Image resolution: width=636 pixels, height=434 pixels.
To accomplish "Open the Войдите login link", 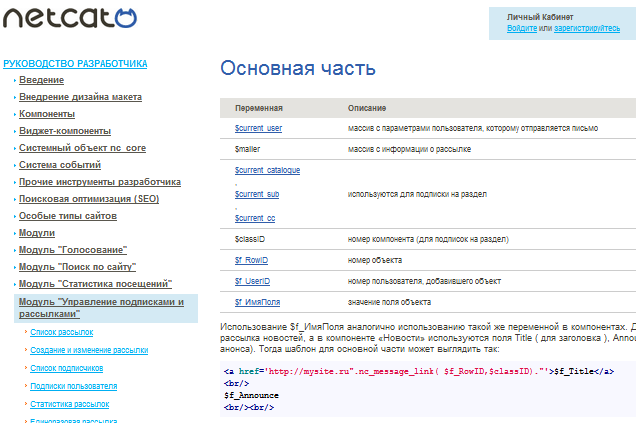I will tap(521, 28).
